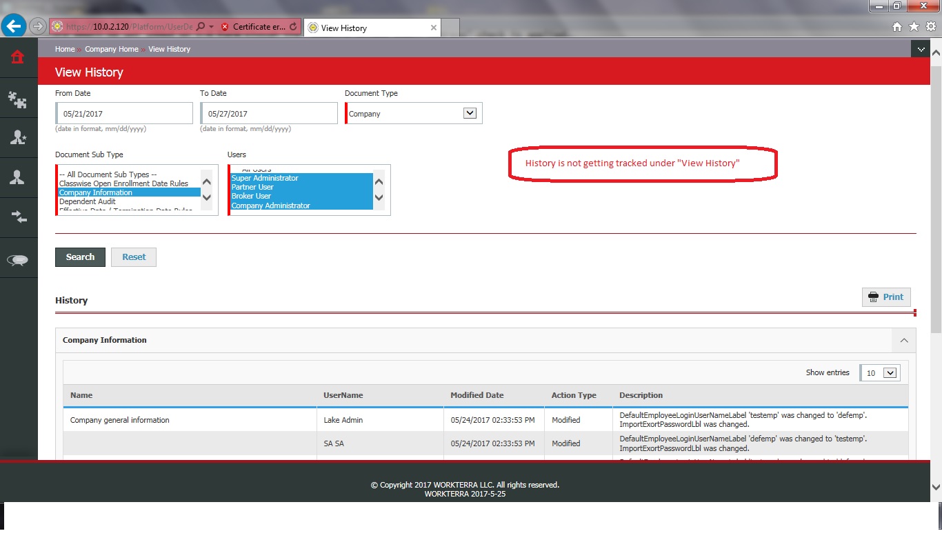
Task: Switch to the View History browser tab
Action: coord(372,28)
